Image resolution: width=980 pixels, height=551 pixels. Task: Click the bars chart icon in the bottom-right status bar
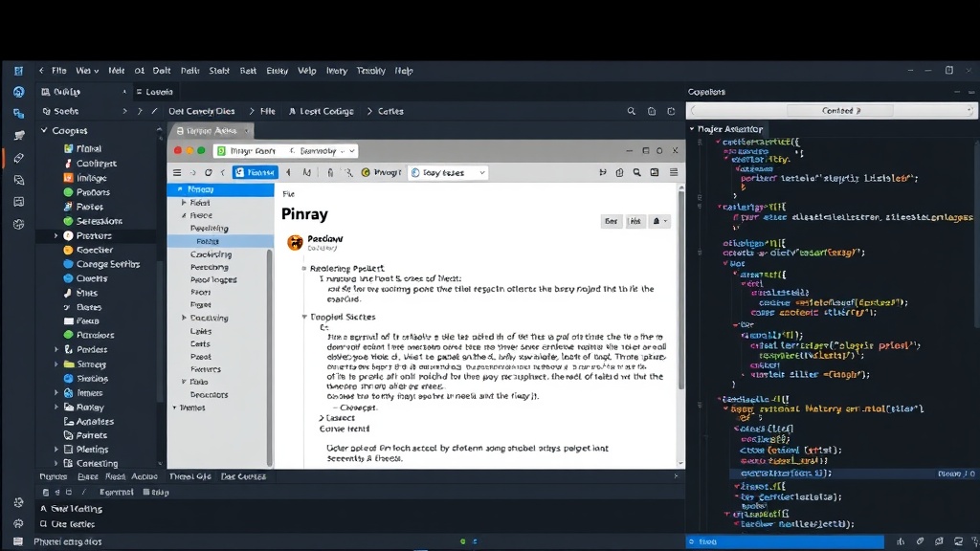point(901,541)
